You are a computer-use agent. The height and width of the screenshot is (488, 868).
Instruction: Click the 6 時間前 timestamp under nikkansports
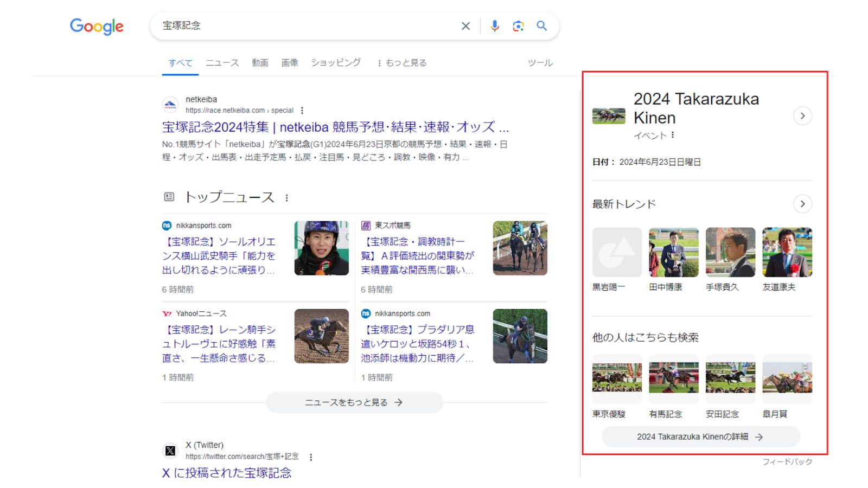(x=177, y=290)
